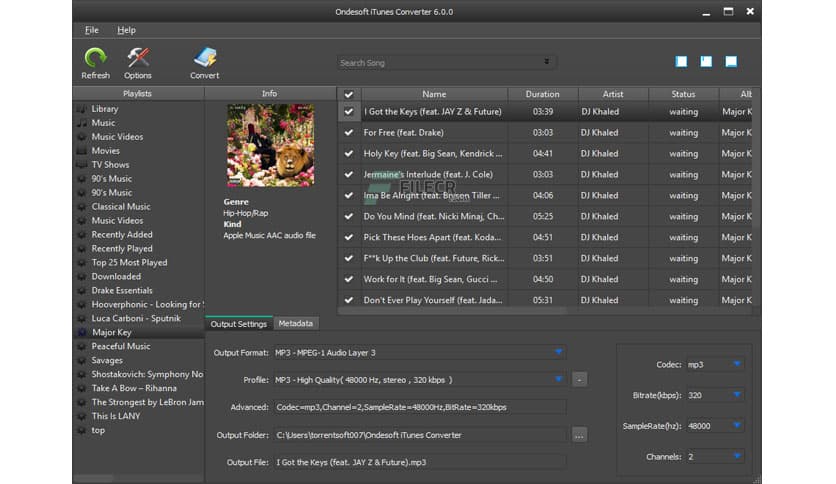Expand the Search Song dropdown arrow
Image resolution: width=836 pixels, height=484 pixels.
pyautogui.click(x=546, y=62)
